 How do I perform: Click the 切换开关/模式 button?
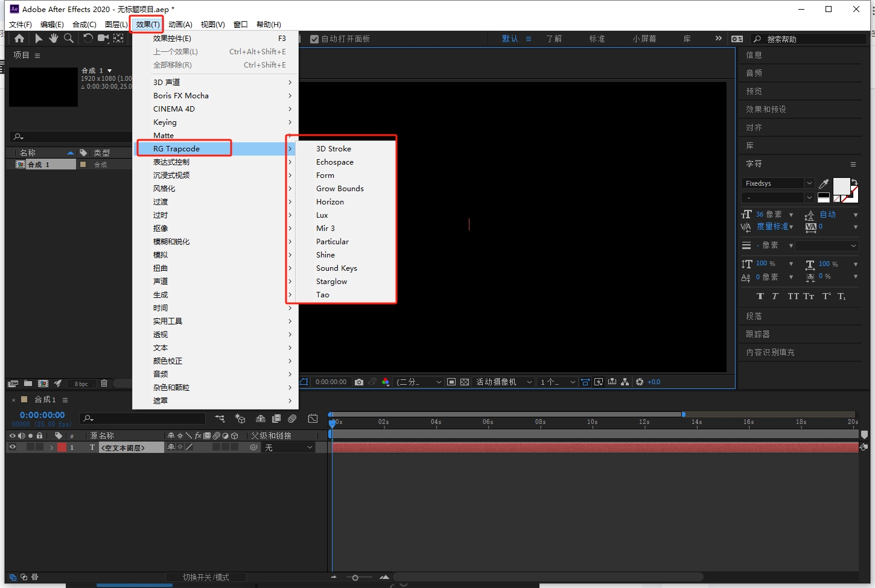[x=206, y=577]
